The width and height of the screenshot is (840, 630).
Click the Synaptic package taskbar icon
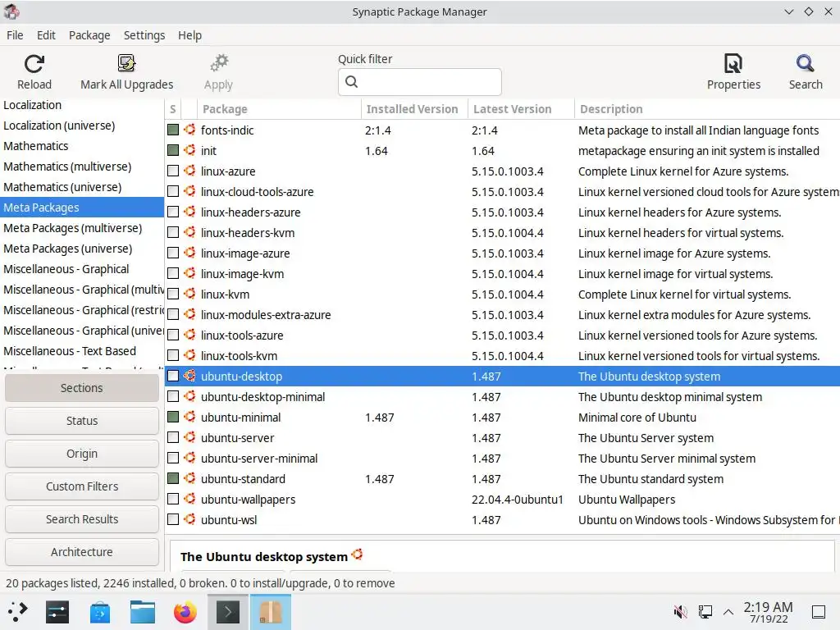271,612
